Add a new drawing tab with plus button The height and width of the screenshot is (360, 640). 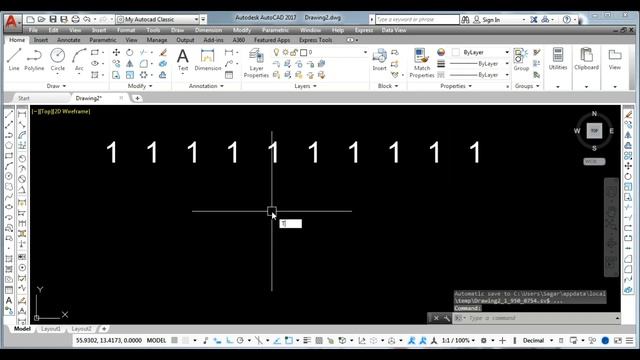[x=137, y=98]
